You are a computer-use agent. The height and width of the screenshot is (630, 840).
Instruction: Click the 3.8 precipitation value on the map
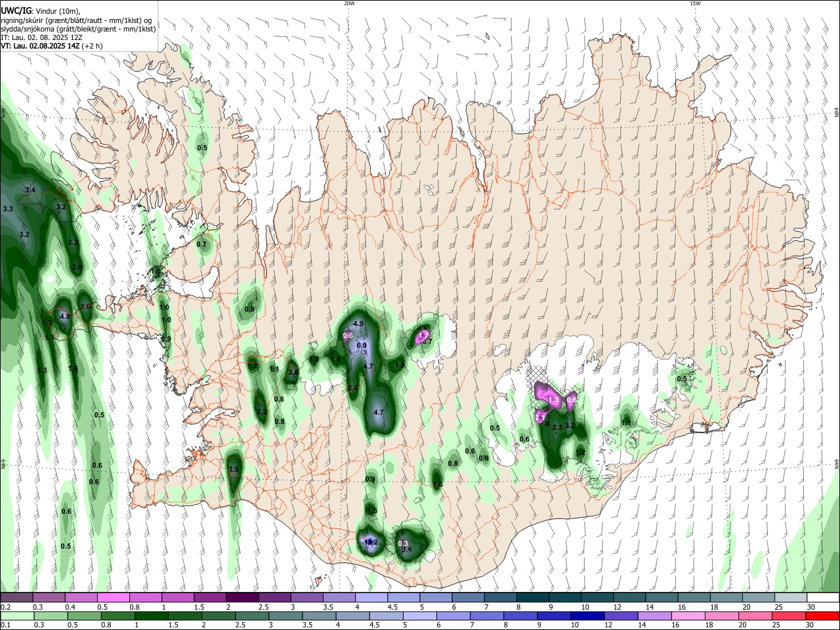[x=293, y=372]
